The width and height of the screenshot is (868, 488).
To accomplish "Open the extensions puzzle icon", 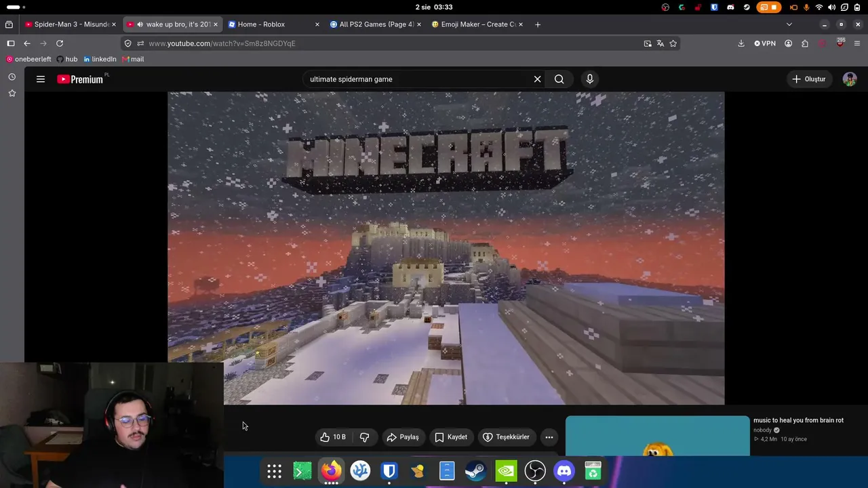I will (805, 43).
